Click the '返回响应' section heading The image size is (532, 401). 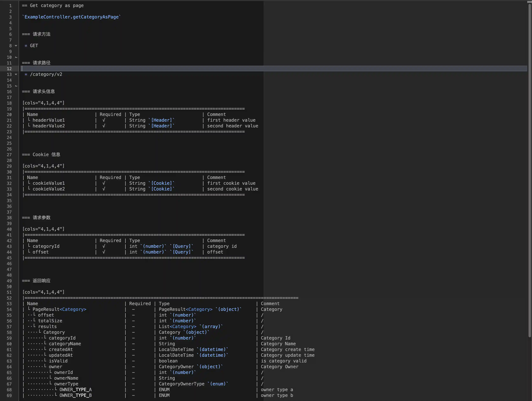(x=41, y=281)
